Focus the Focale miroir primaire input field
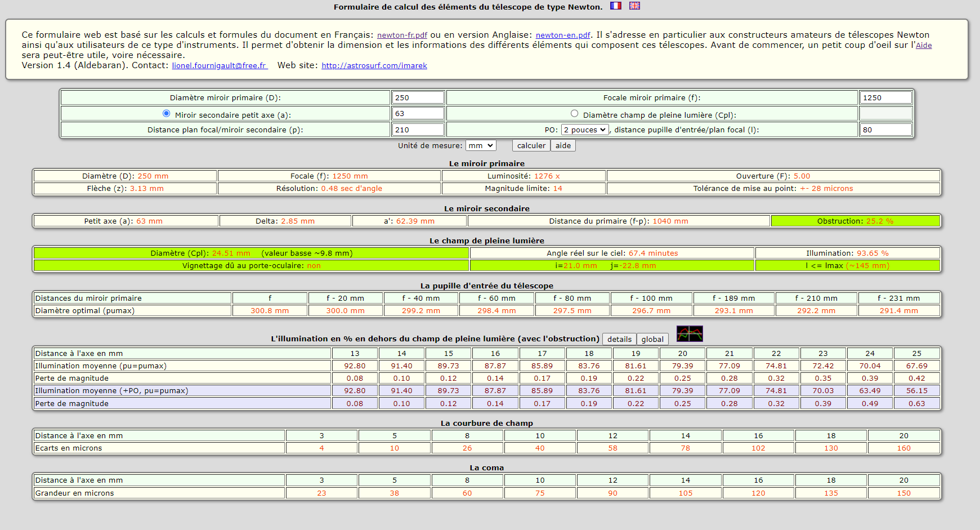The width and height of the screenshot is (980, 530). 886,97
